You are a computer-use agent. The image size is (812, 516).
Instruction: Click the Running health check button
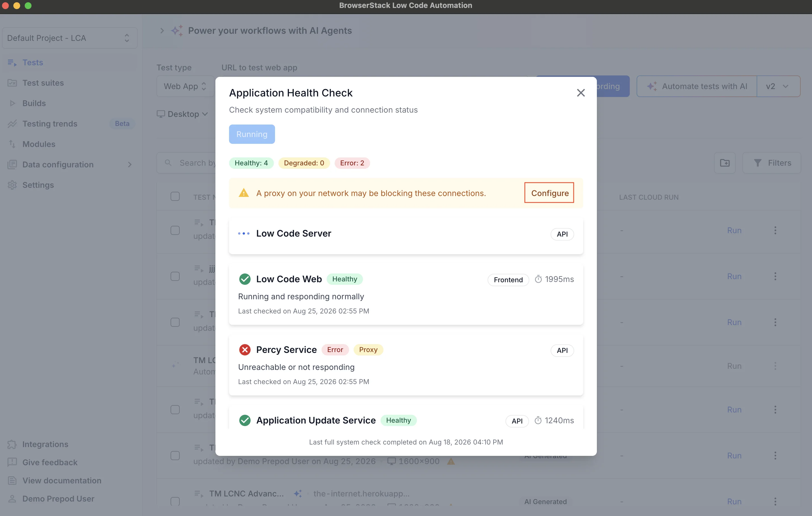click(x=252, y=134)
